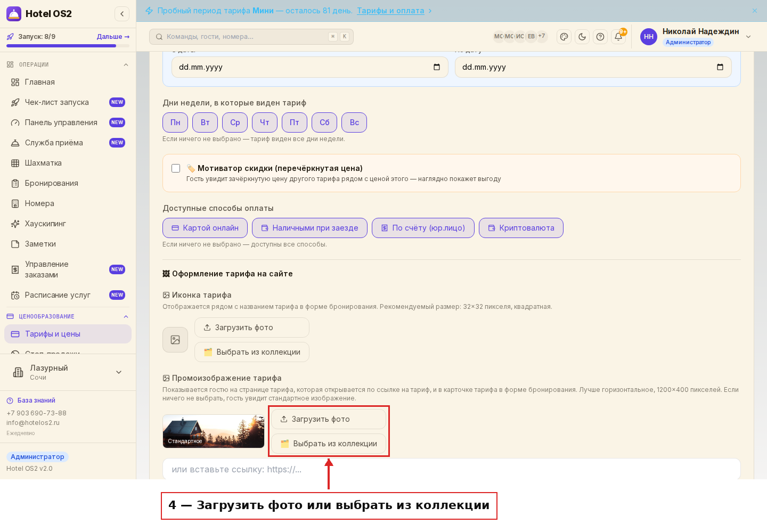Open Чек-лист запуска
767x532 pixels.
pos(68,102)
